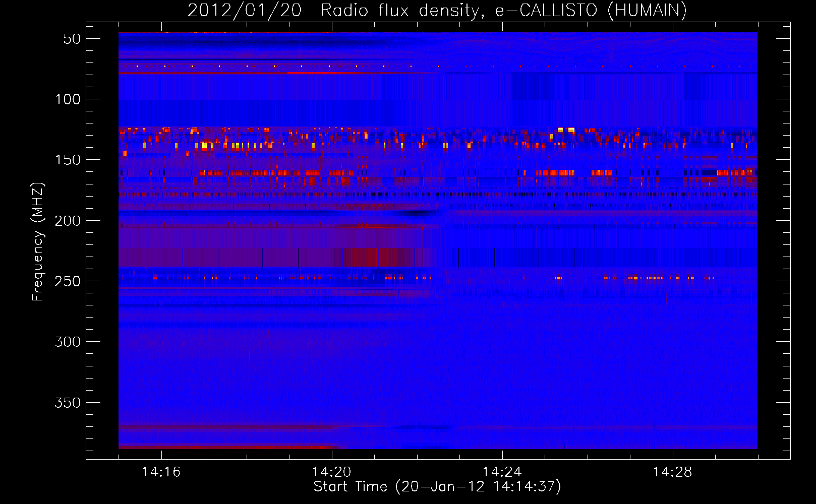Click the 200 frequency tick label
Viewport: 816px width, 504px height.
point(68,221)
